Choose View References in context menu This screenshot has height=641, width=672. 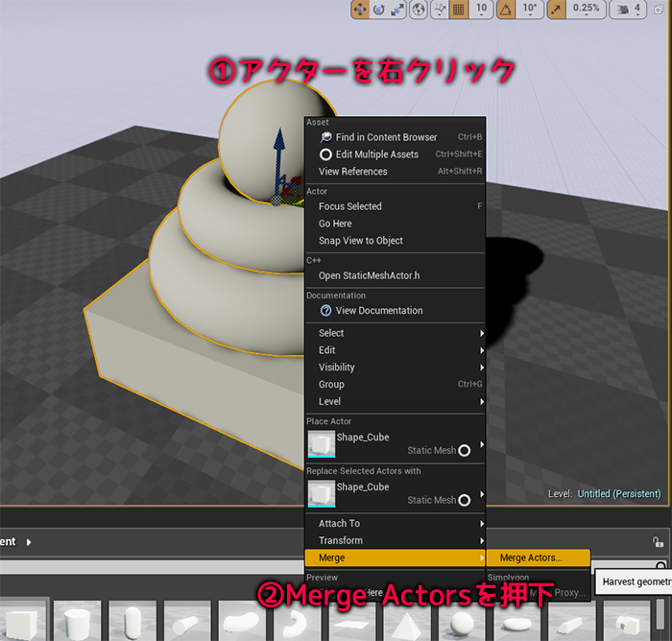click(x=395, y=172)
